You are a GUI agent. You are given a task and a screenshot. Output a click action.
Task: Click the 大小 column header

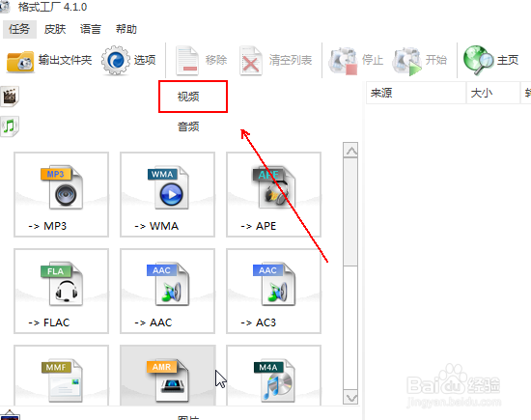click(x=493, y=93)
